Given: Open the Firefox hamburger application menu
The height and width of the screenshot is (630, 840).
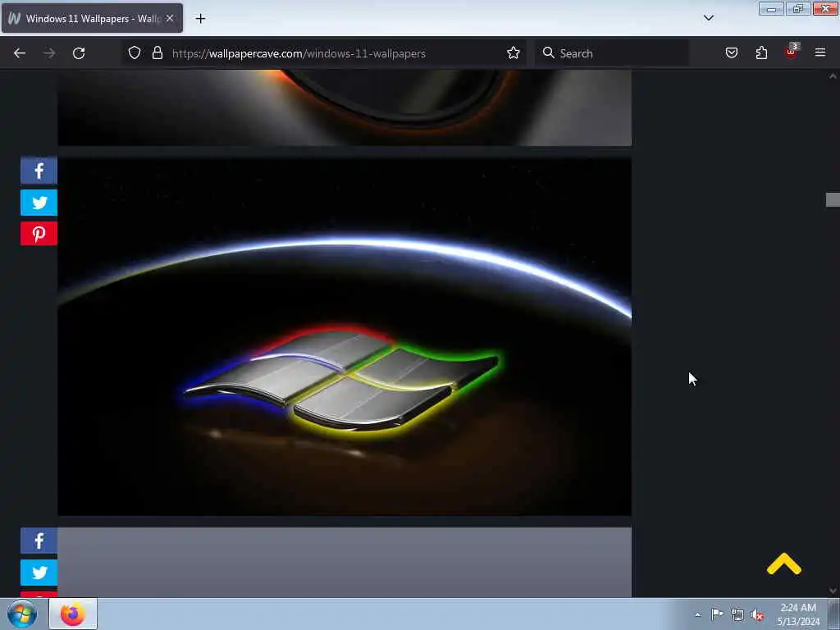Looking at the screenshot, I should tap(820, 52).
